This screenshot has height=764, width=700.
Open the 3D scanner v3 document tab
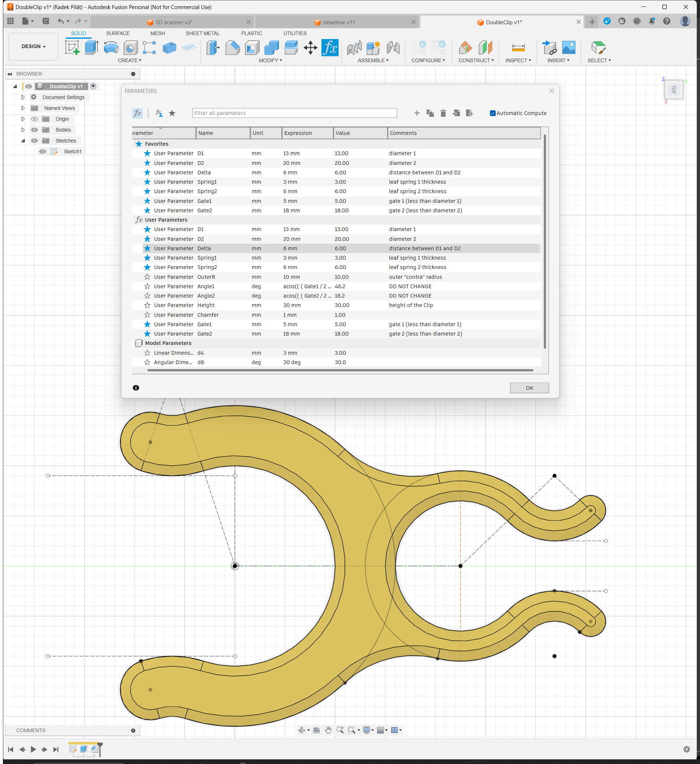173,22
